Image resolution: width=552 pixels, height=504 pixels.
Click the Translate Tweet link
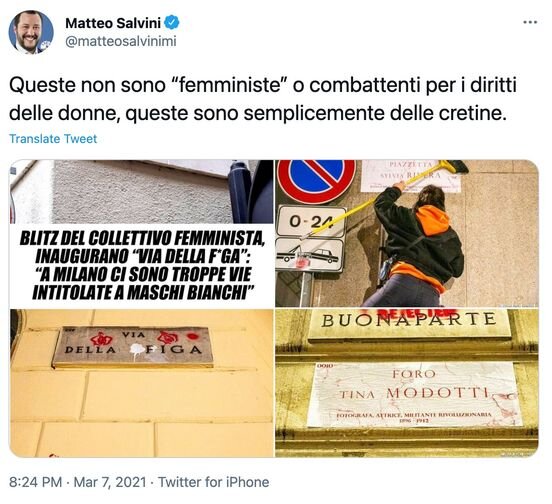(x=53, y=139)
